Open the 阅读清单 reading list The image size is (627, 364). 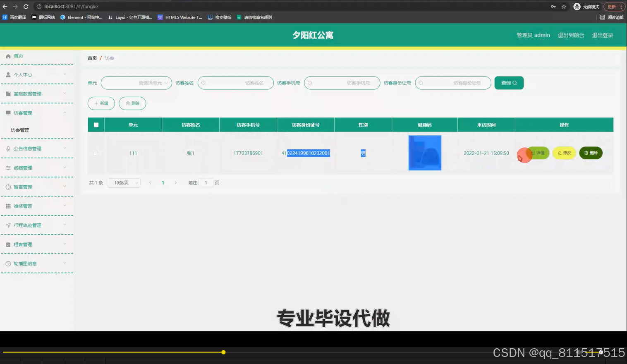pyautogui.click(x=612, y=17)
